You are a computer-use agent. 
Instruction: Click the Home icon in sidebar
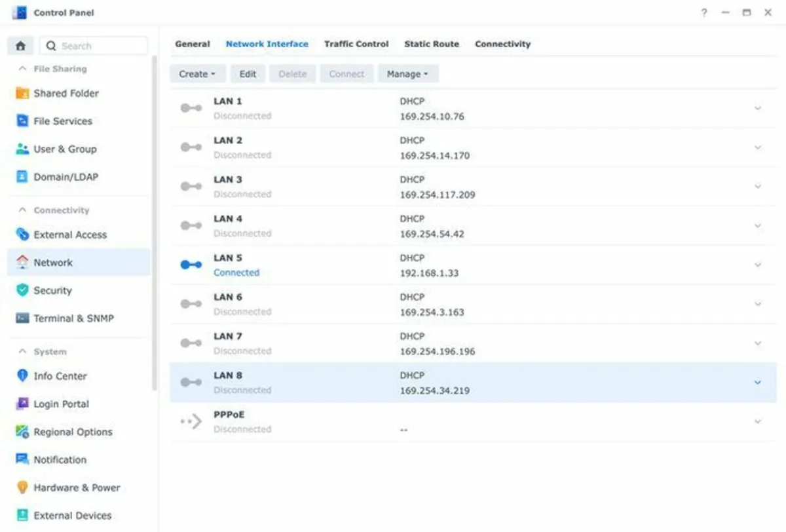(20, 46)
